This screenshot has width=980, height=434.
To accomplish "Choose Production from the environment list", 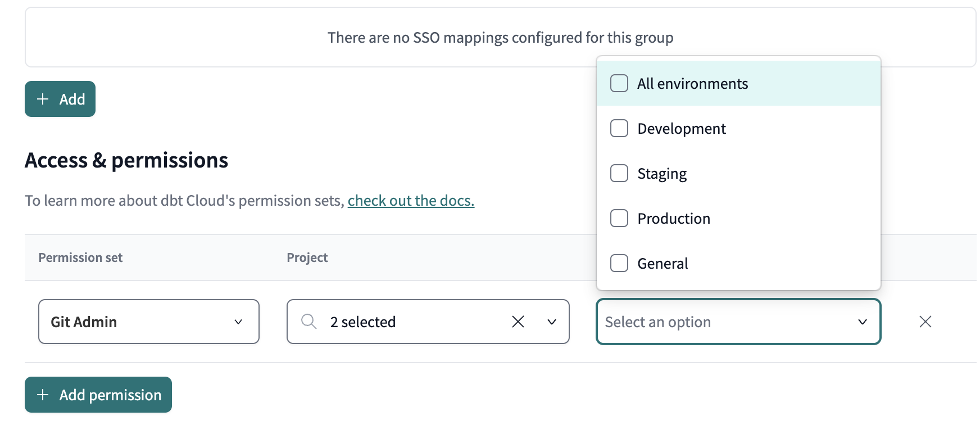I will [x=673, y=219].
